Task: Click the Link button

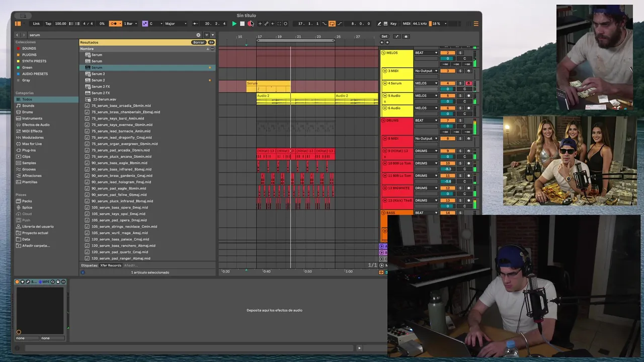Action: pos(36,24)
